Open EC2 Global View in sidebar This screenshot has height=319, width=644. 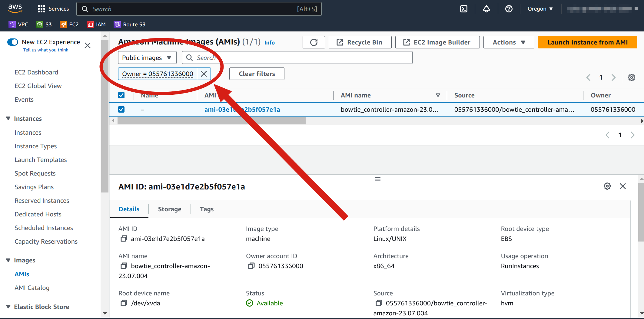[38, 86]
